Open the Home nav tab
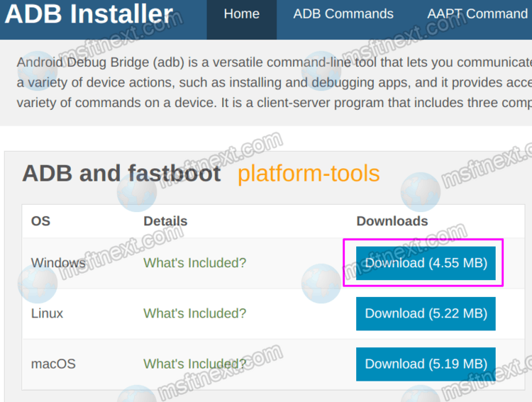This screenshot has width=532, height=402. click(x=242, y=19)
